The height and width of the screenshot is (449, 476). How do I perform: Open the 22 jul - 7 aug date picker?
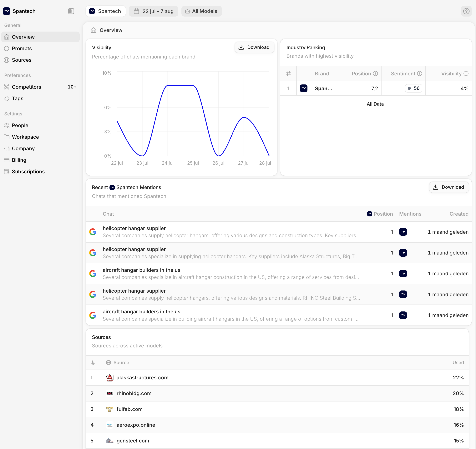pos(154,11)
